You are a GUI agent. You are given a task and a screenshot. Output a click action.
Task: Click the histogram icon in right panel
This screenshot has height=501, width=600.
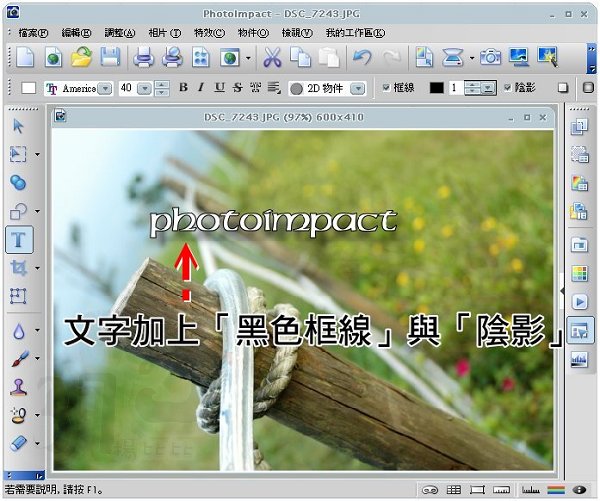pyautogui.click(x=580, y=360)
